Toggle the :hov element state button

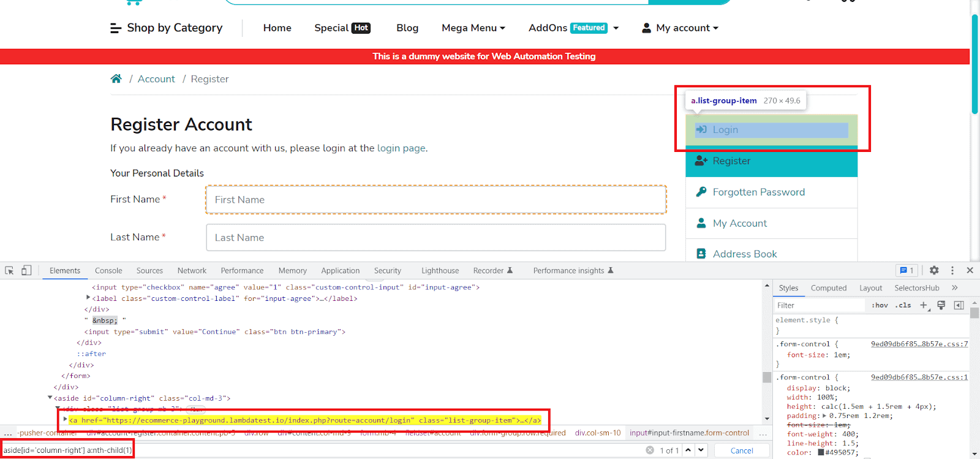click(880, 305)
